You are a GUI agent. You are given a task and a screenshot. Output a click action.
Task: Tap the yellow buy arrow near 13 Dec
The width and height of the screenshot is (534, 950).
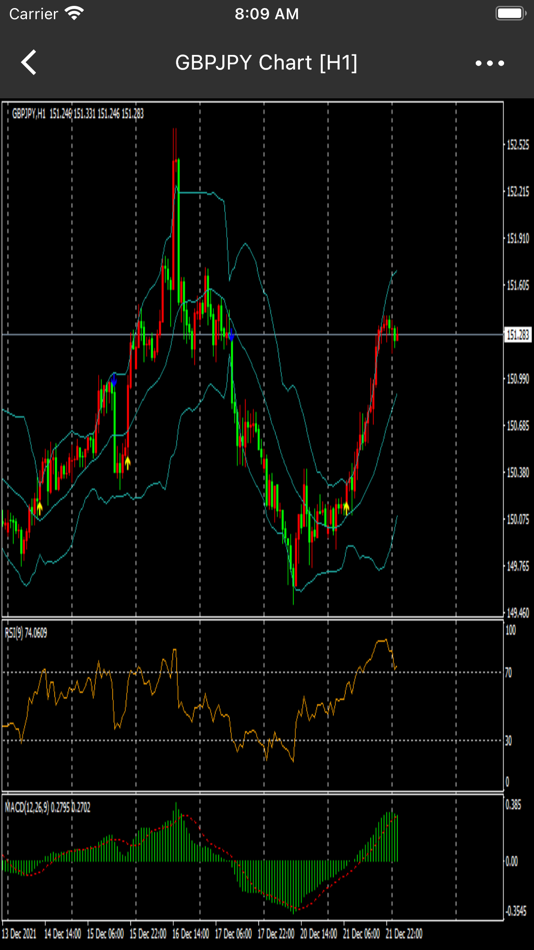[x=39, y=508]
